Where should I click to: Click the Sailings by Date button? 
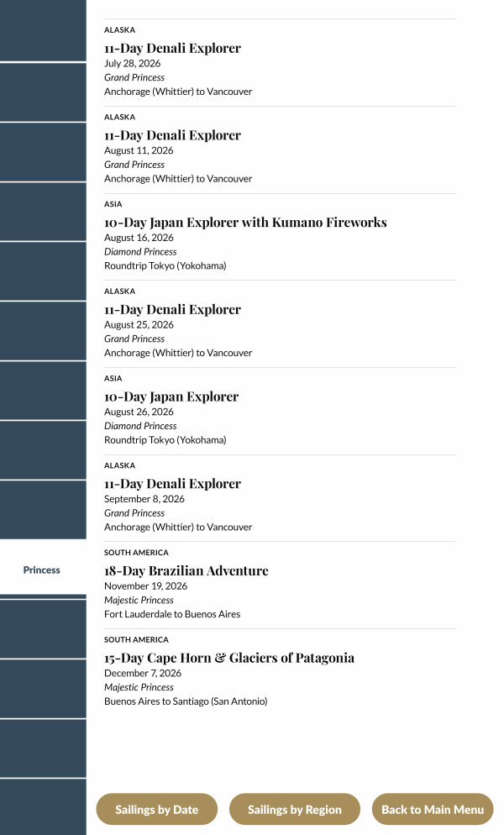pos(156,810)
